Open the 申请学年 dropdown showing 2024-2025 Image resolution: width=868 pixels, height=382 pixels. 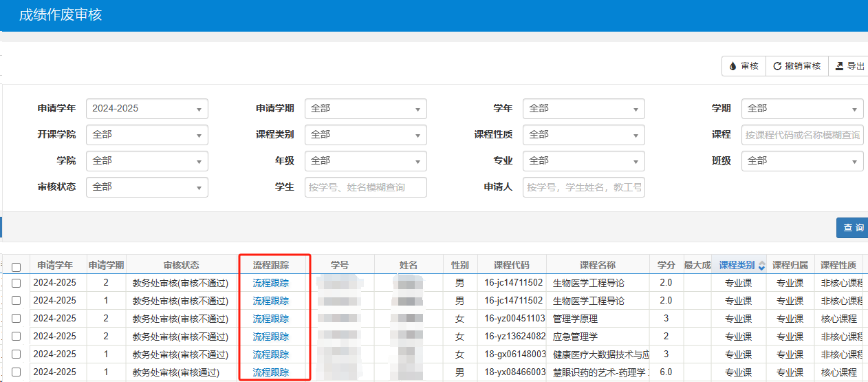tap(147, 109)
